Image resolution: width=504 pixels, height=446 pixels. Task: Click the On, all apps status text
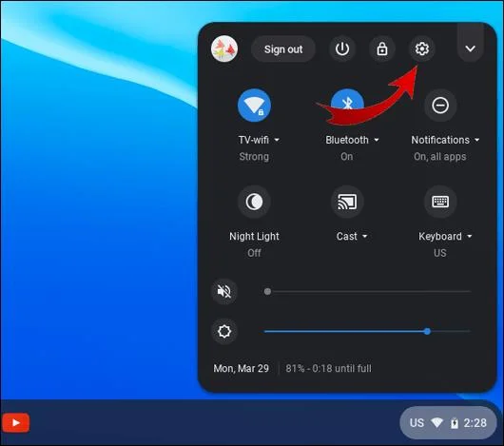tap(440, 157)
